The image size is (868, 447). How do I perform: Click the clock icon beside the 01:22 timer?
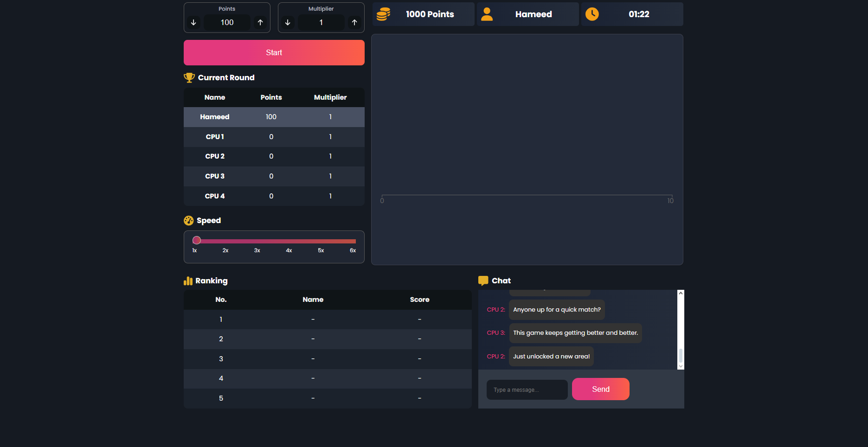click(592, 14)
